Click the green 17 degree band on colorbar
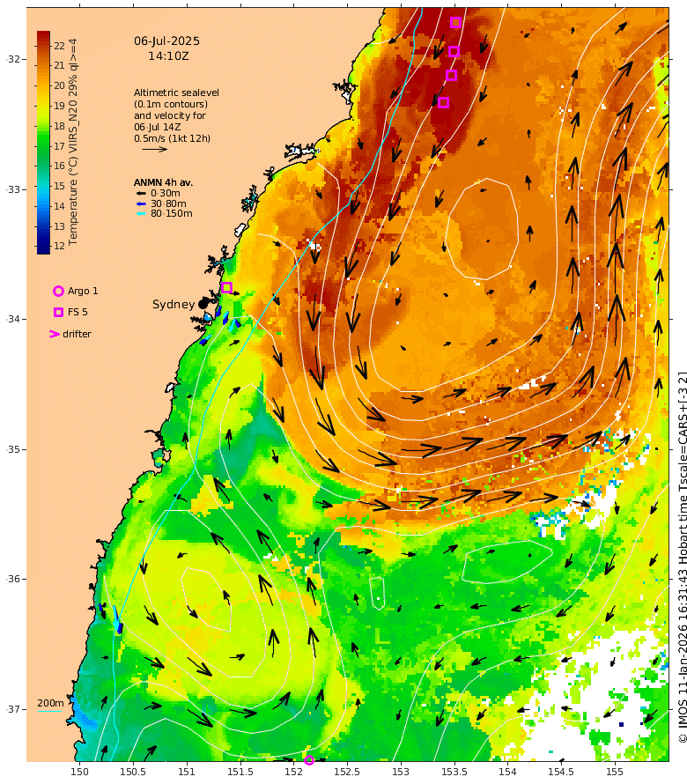 pyautogui.click(x=43, y=146)
